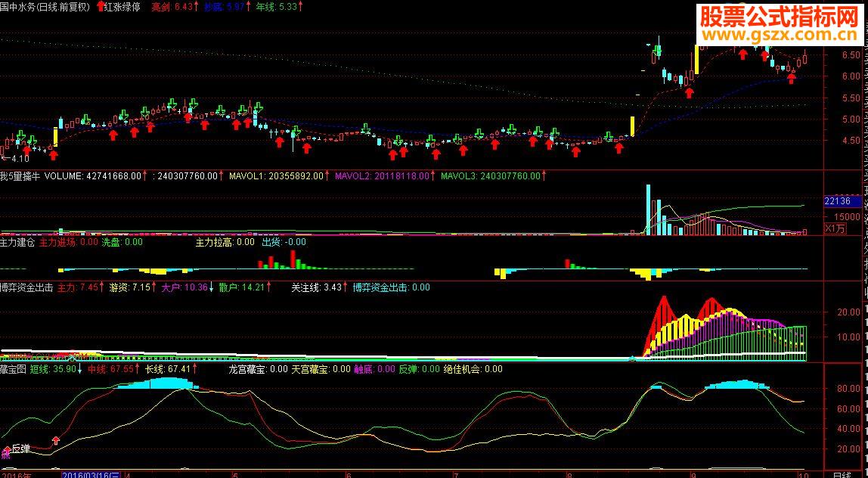Image resolution: width=868 pixels, height=478 pixels.
Task: Click the 反弹 signal marker on 藏宝图 chart
Action: pyautogui.click(x=21, y=449)
